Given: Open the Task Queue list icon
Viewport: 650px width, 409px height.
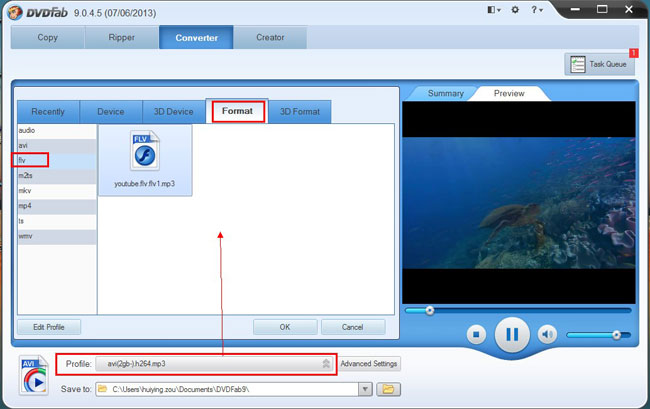Looking at the screenshot, I should click(x=577, y=64).
